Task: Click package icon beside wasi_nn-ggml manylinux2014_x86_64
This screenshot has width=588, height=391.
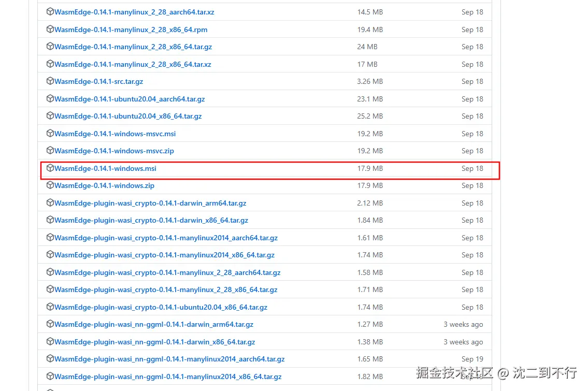Action: tap(50, 376)
